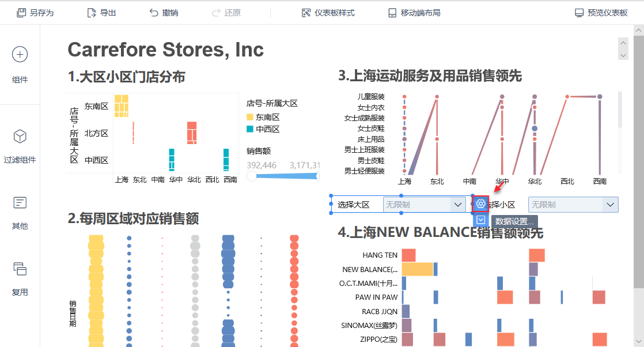Click the down arrow beside the dashboard title
This screenshot has height=347, width=644.
coord(623,55)
